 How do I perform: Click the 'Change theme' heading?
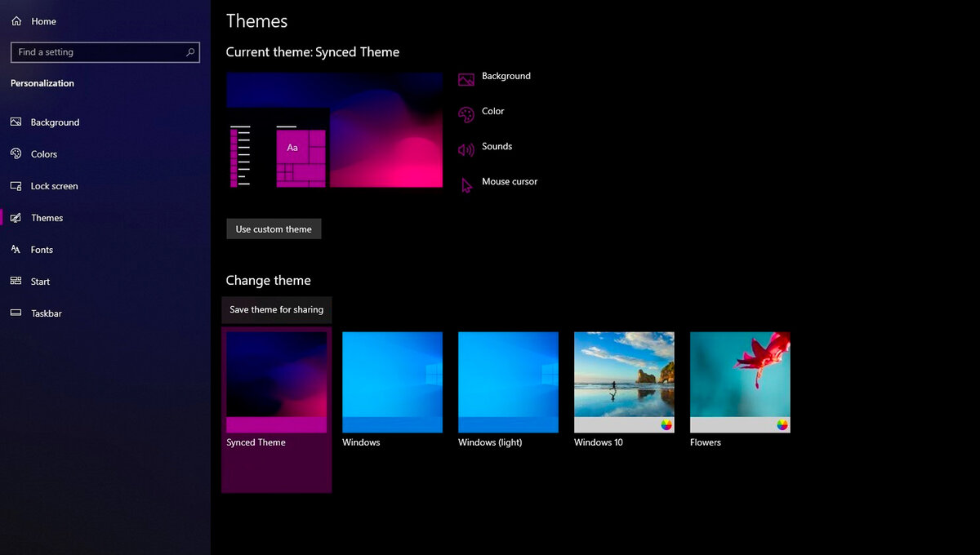(x=269, y=281)
